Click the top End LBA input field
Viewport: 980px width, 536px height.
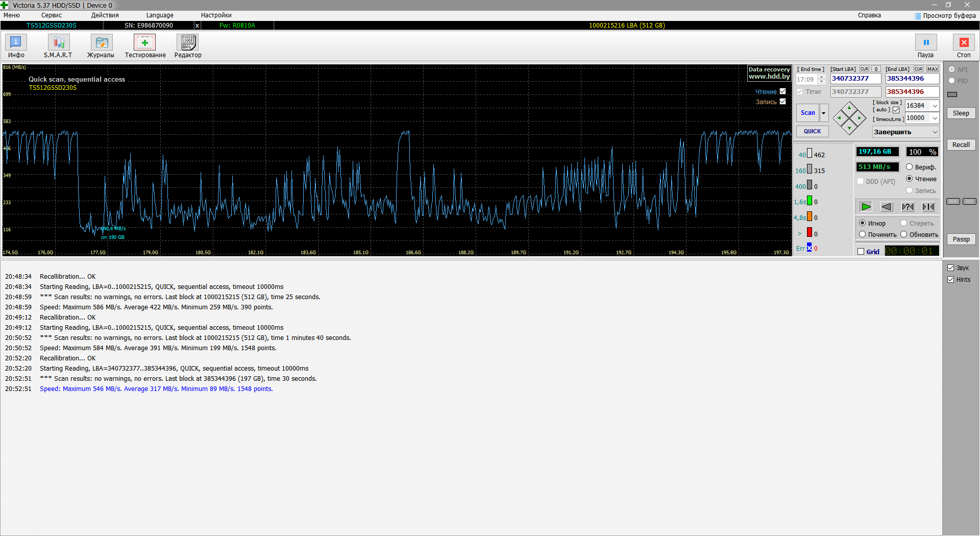click(x=913, y=79)
